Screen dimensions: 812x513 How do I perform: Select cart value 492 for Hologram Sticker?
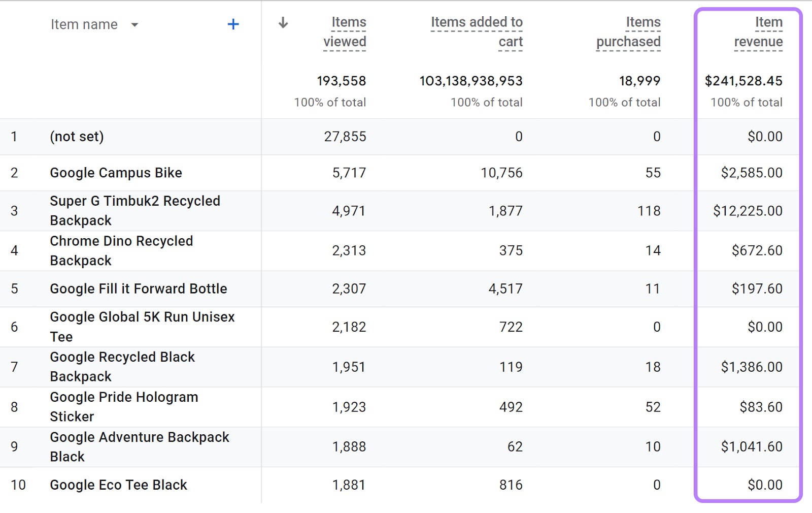tap(511, 407)
